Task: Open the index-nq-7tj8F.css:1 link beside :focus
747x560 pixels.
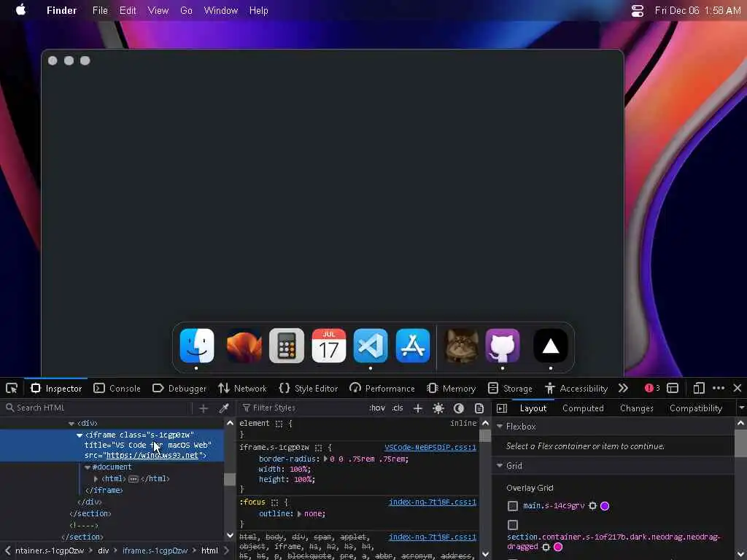Action: click(x=432, y=502)
